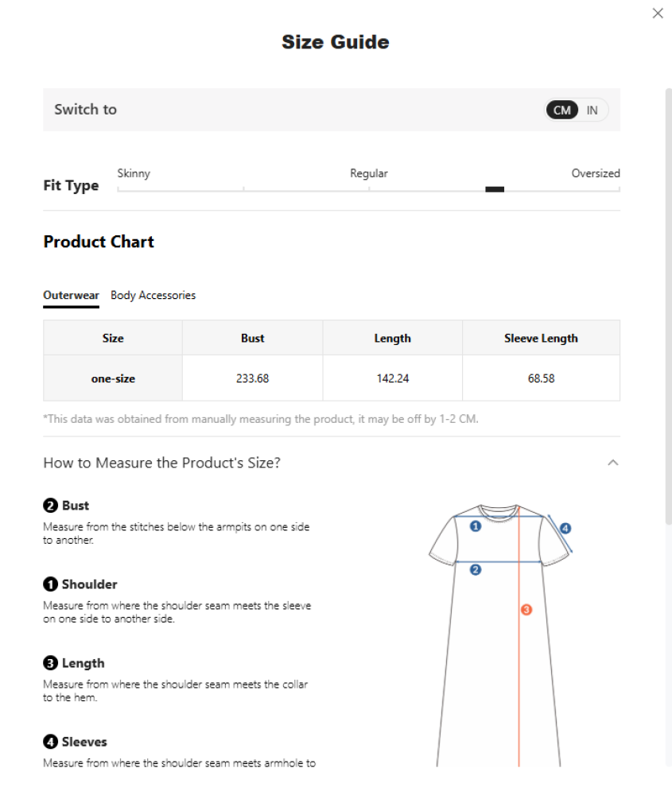This screenshot has width=672, height=795.
Task: Click the dress measurement diagram
Action: pyautogui.click(x=500, y=634)
